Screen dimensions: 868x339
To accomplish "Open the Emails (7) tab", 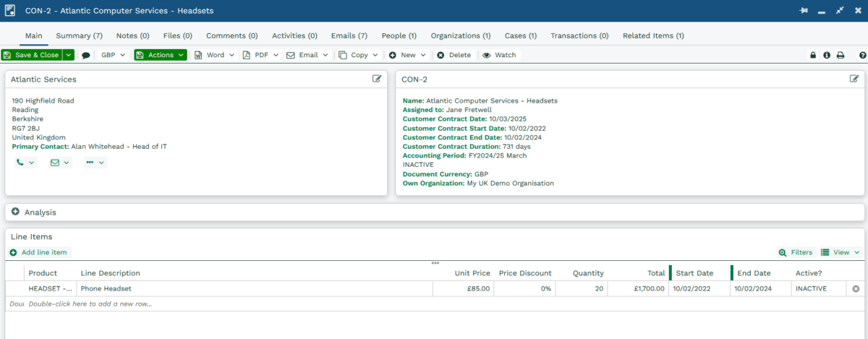I will pyautogui.click(x=349, y=35).
